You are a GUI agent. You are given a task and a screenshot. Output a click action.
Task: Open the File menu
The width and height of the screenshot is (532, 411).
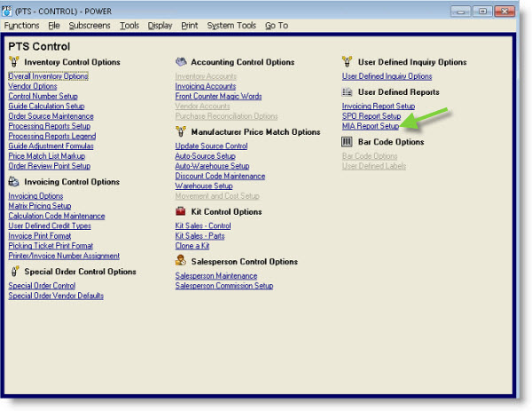[x=54, y=26]
